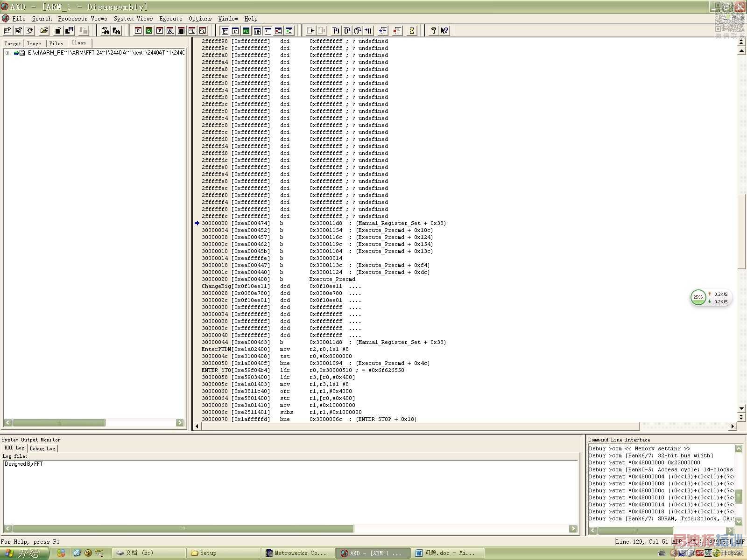The image size is (747, 560).
Task: Open the Options menu
Action: point(200,19)
